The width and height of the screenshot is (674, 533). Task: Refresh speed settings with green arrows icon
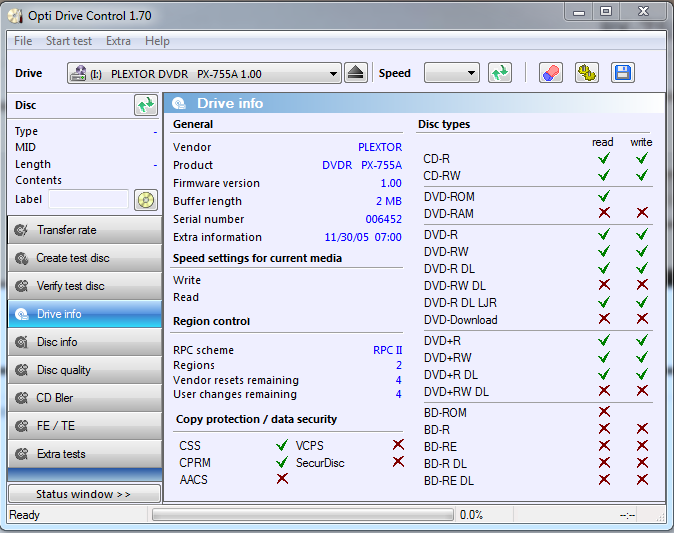(x=499, y=73)
